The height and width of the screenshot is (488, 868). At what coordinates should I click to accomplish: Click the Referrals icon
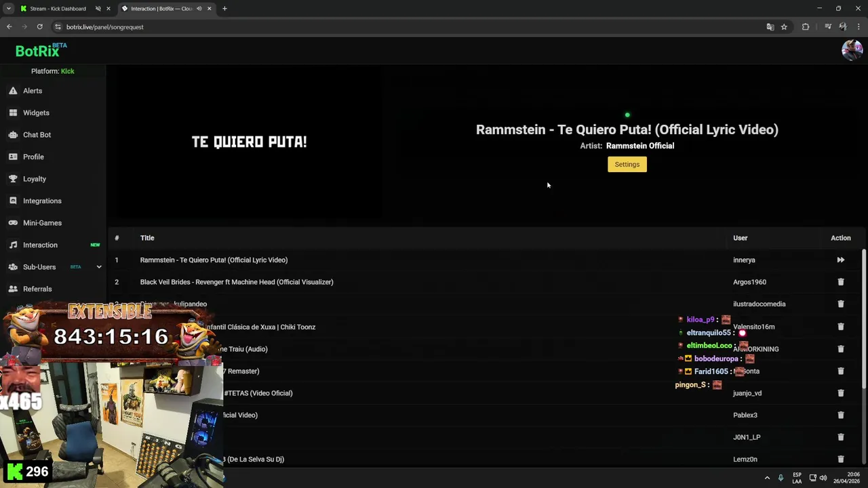(x=13, y=289)
